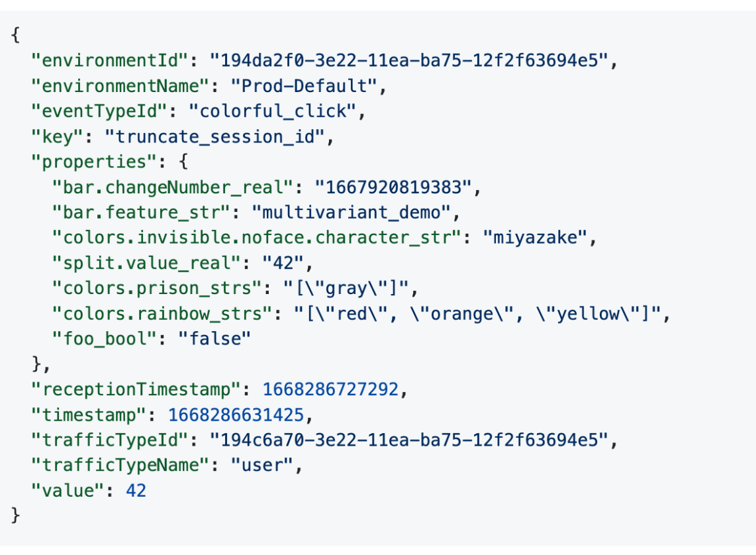The image size is (756, 555).
Task: Click the timestamp number 1668286631425
Action: [x=236, y=415]
